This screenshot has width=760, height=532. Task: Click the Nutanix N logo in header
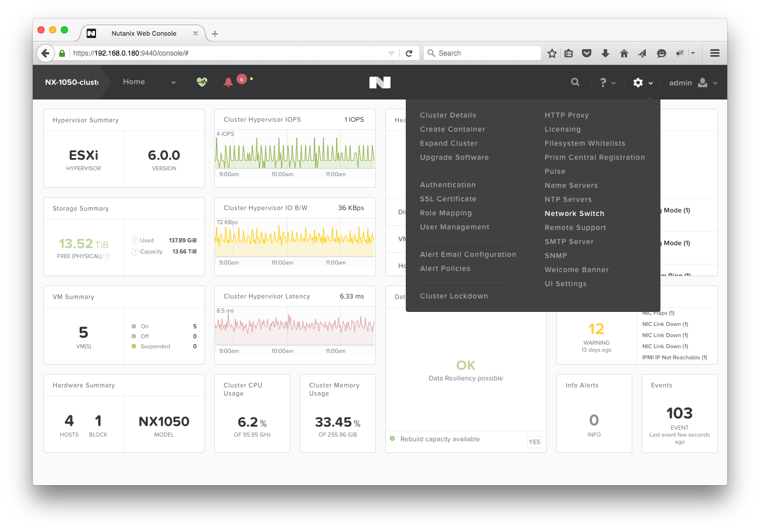click(379, 83)
